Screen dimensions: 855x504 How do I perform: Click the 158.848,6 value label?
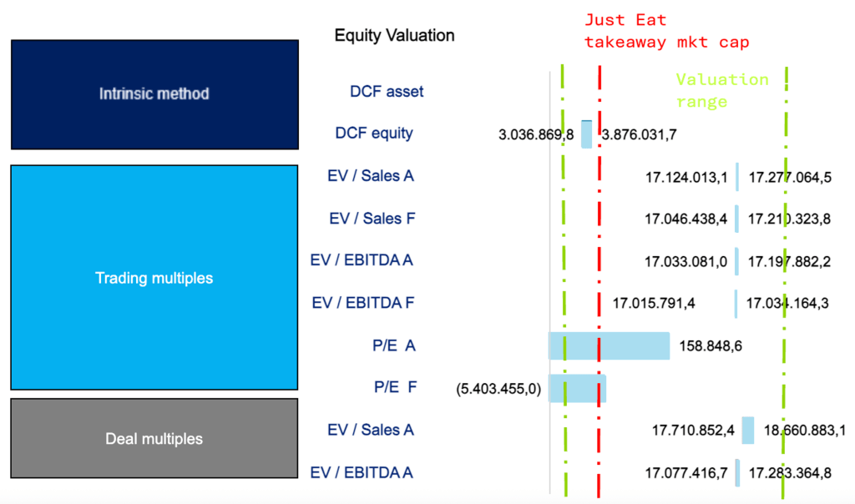point(709,345)
